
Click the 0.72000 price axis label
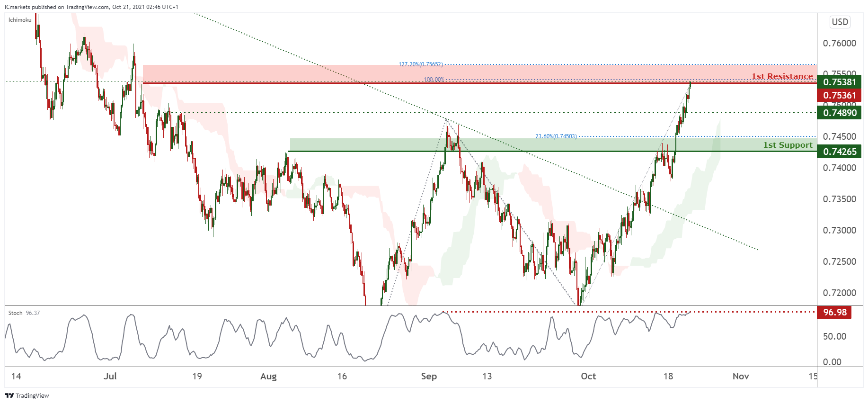tap(839, 293)
